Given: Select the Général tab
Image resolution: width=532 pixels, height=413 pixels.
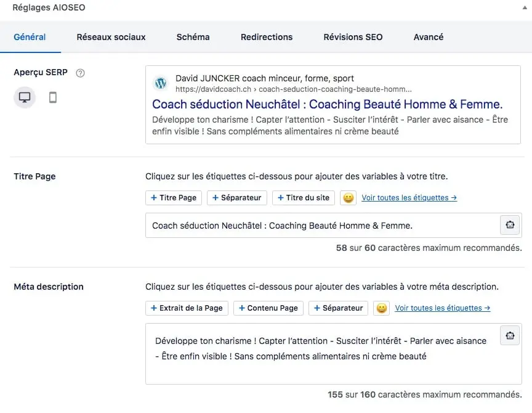Looking at the screenshot, I should pyautogui.click(x=30, y=37).
